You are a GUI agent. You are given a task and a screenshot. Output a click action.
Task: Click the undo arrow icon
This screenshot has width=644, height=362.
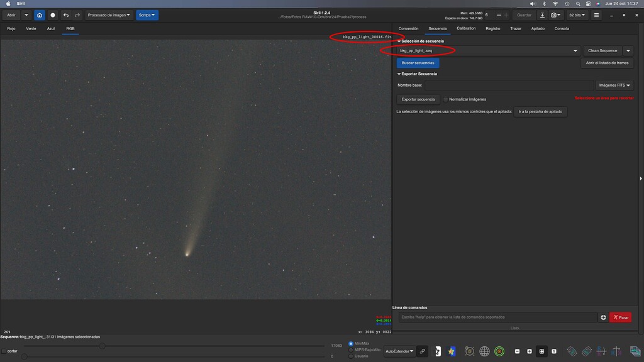click(x=65, y=14)
